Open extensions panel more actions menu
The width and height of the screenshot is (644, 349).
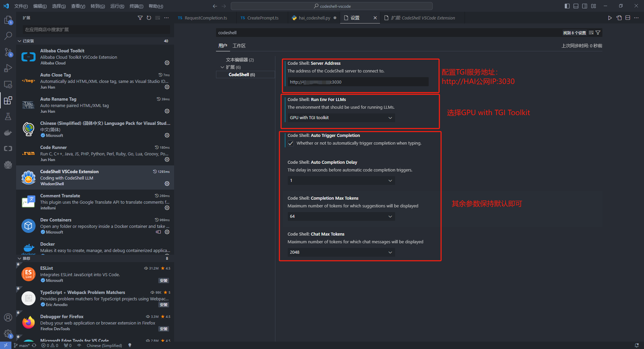click(x=166, y=18)
